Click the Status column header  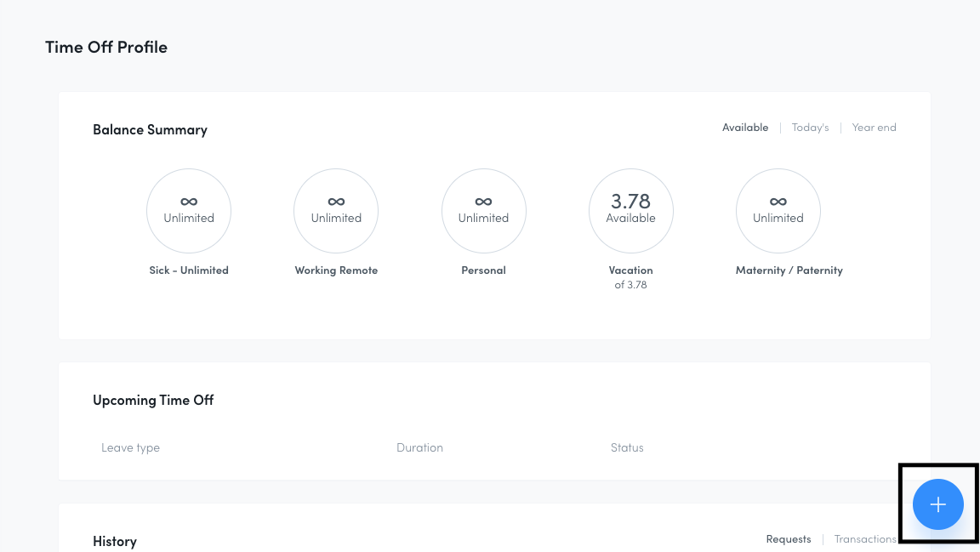(x=627, y=447)
